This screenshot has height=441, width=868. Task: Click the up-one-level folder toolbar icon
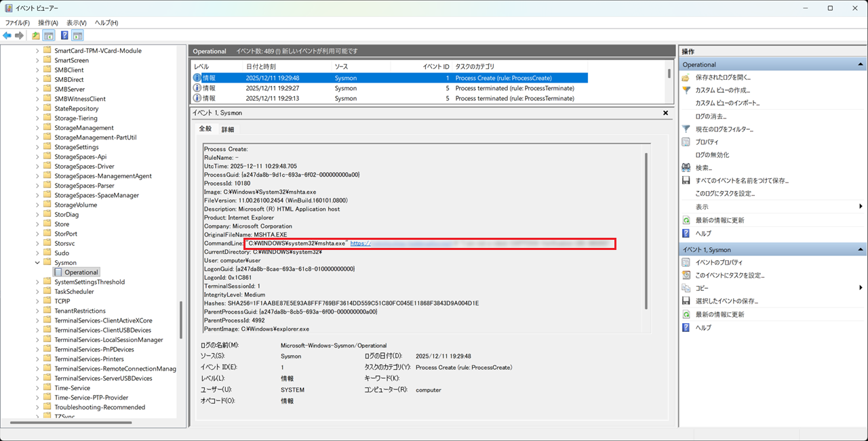point(35,35)
